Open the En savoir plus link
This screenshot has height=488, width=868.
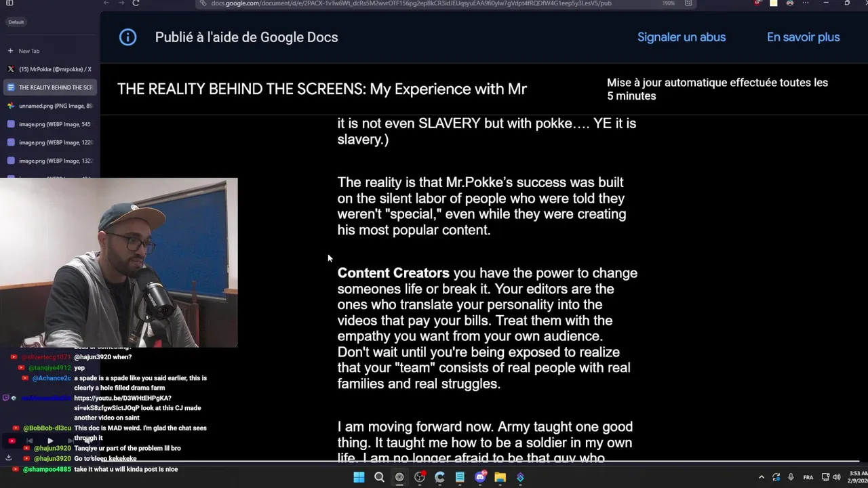click(803, 37)
